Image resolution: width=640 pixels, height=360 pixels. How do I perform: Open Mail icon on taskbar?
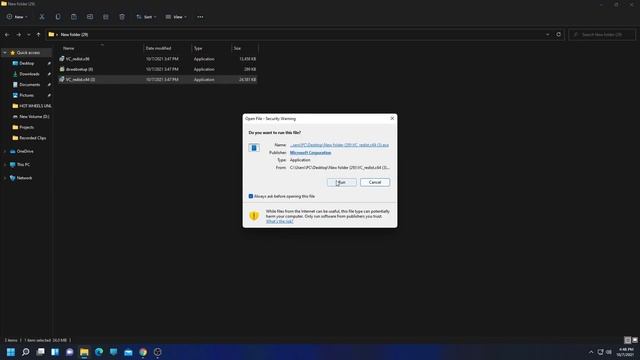[128, 352]
